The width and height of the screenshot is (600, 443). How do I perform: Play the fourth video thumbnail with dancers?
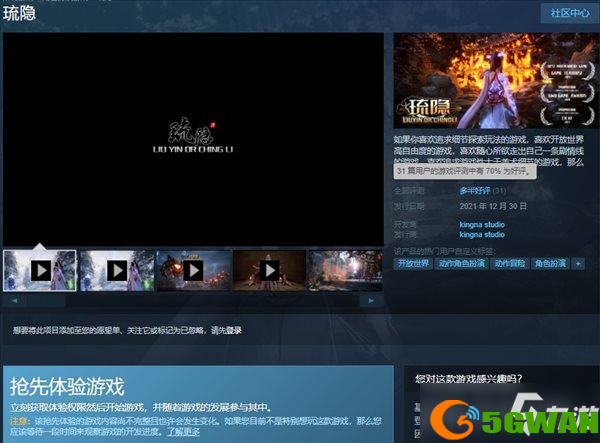tap(270, 270)
